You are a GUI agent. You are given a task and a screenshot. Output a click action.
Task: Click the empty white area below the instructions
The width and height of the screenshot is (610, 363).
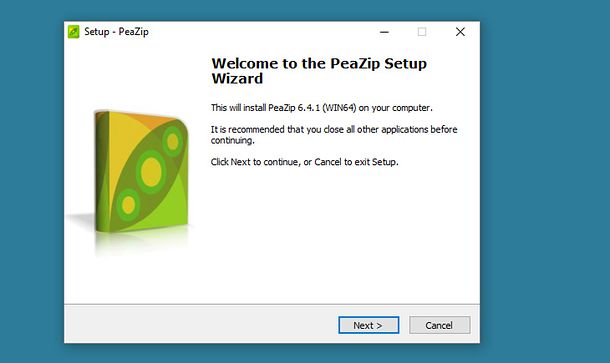coord(335,233)
